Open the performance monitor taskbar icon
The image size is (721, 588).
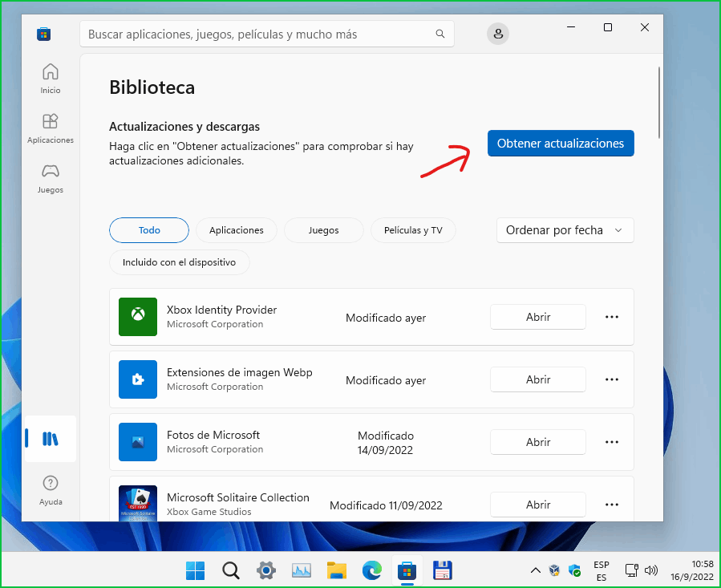(x=302, y=571)
